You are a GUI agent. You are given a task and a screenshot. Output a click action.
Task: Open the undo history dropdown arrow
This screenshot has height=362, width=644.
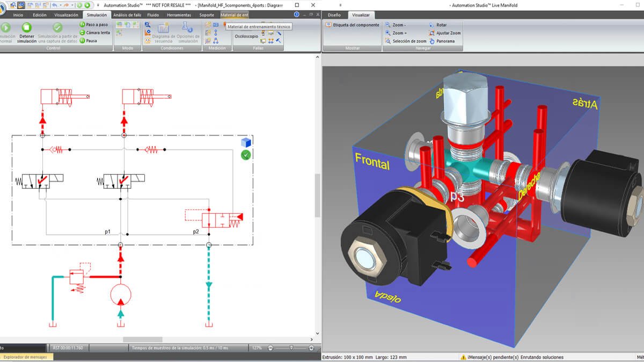(x=60, y=5)
